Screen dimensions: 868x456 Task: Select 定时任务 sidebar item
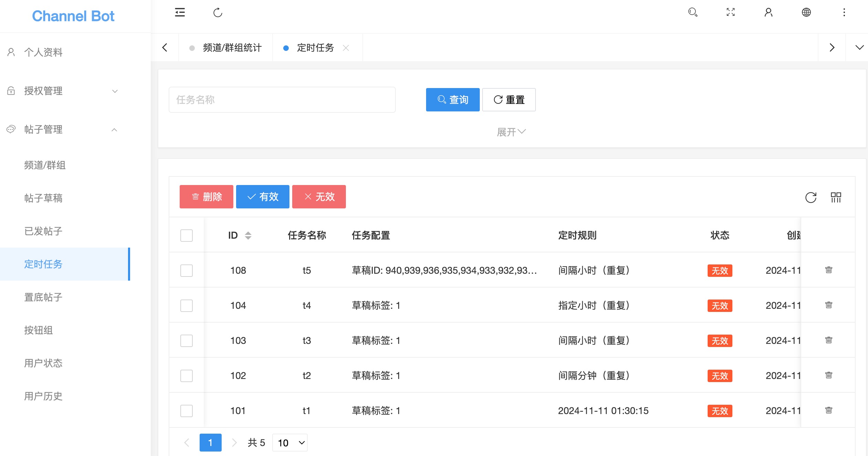tap(65, 264)
